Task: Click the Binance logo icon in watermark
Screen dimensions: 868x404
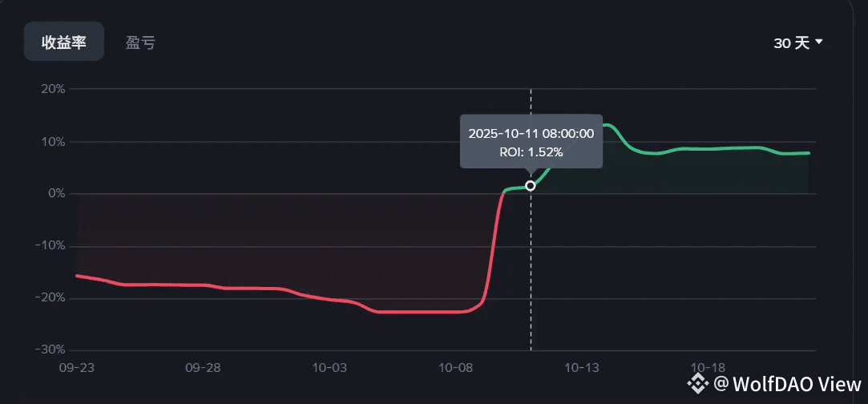Action: pos(700,384)
